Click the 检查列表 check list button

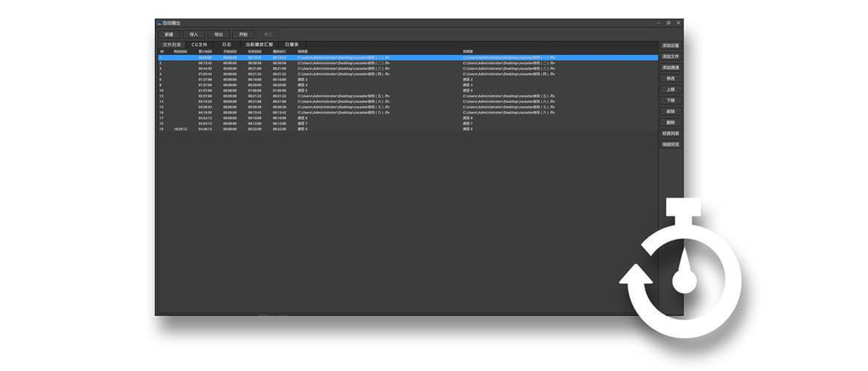[x=671, y=134]
